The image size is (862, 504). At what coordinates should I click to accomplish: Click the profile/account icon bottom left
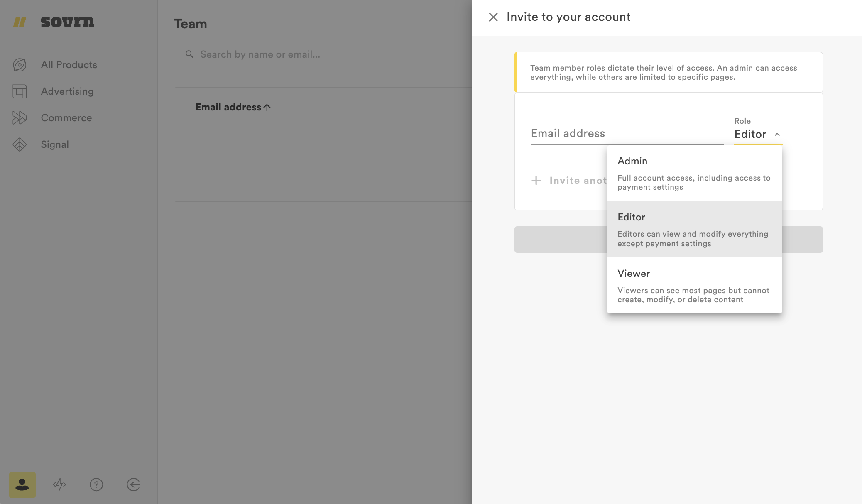[x=22, y=484]
